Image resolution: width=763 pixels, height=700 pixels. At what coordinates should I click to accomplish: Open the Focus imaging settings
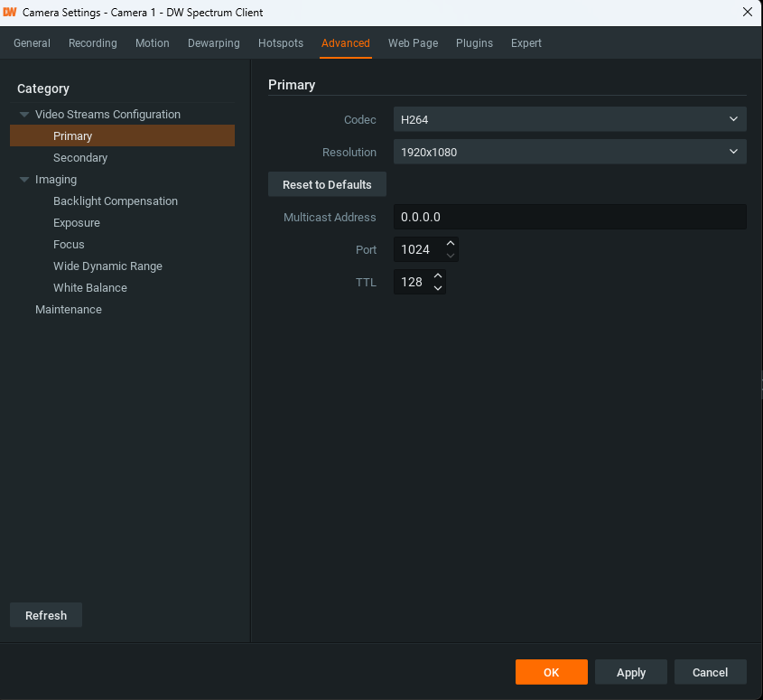69,244
